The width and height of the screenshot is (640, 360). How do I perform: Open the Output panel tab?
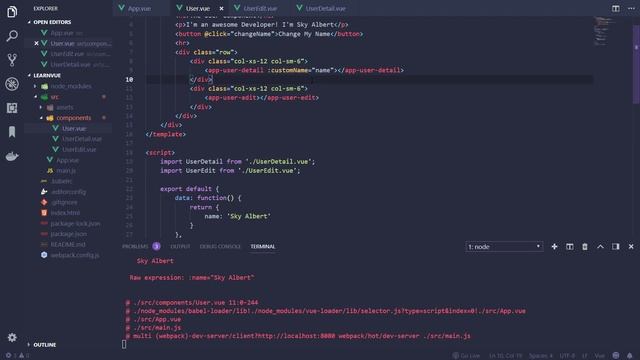180,247
